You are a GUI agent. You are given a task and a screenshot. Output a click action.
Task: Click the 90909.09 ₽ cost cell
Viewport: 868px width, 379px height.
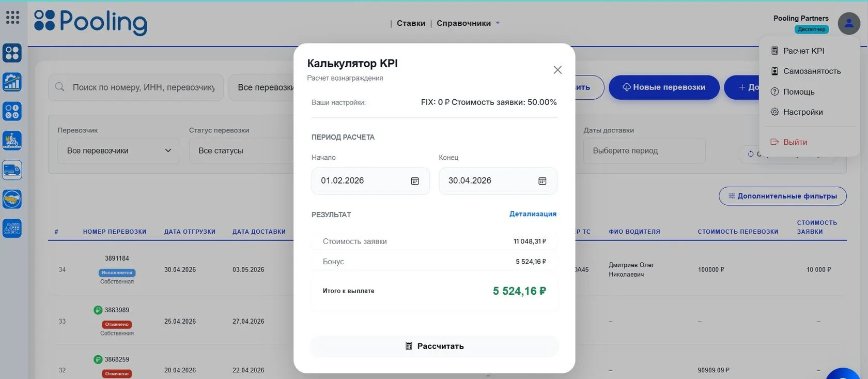(714, 370)
